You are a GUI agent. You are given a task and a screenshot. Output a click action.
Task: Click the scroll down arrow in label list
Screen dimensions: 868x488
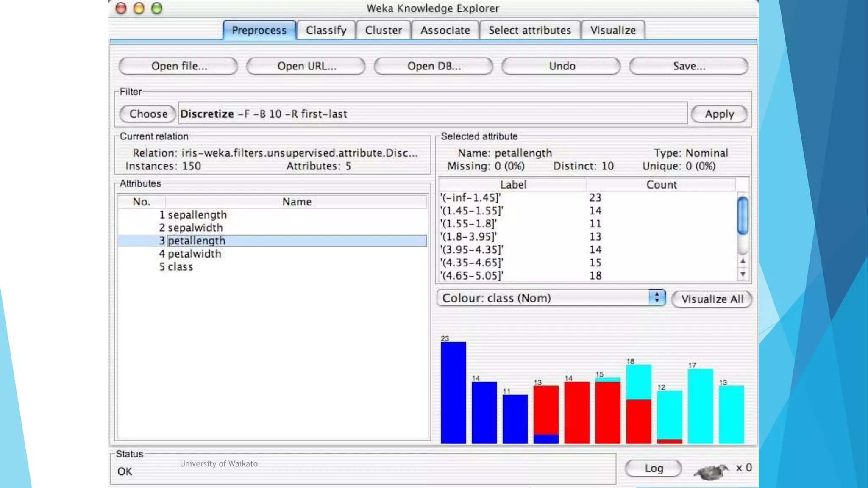pyautogui.click(x=743, y=274)
